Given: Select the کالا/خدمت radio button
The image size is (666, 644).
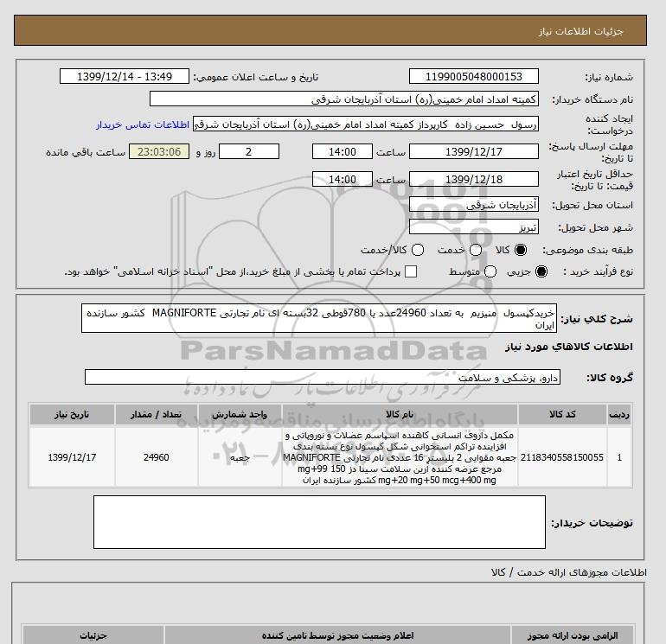Looking at the screenshot, I should pyautogui.click(x=418, y=250).
